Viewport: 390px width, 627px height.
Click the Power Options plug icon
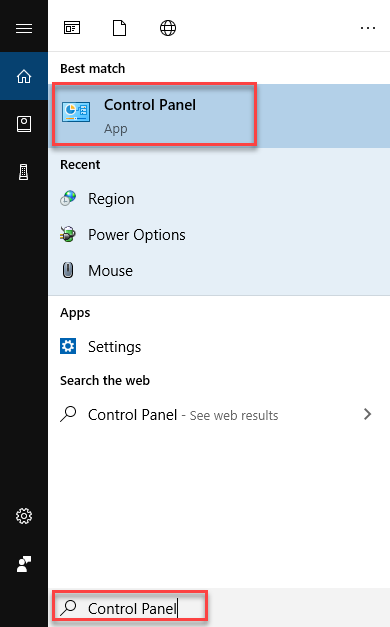tap(68, 234)
